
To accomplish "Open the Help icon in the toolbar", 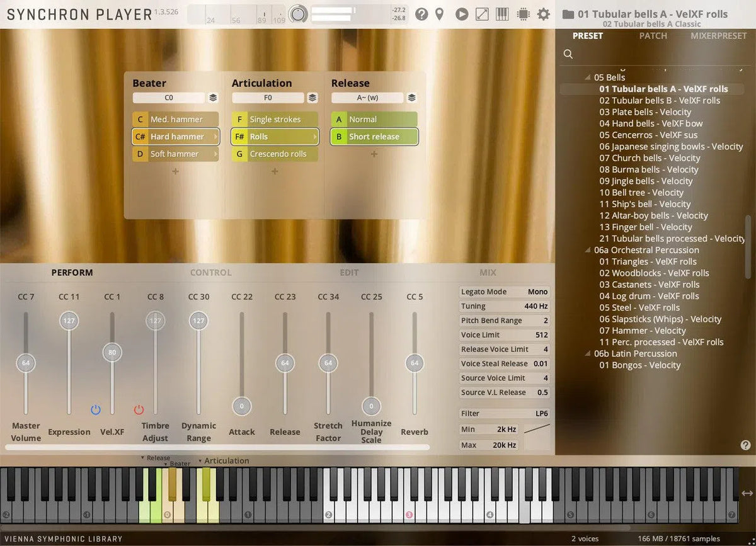I will point(421,14).
